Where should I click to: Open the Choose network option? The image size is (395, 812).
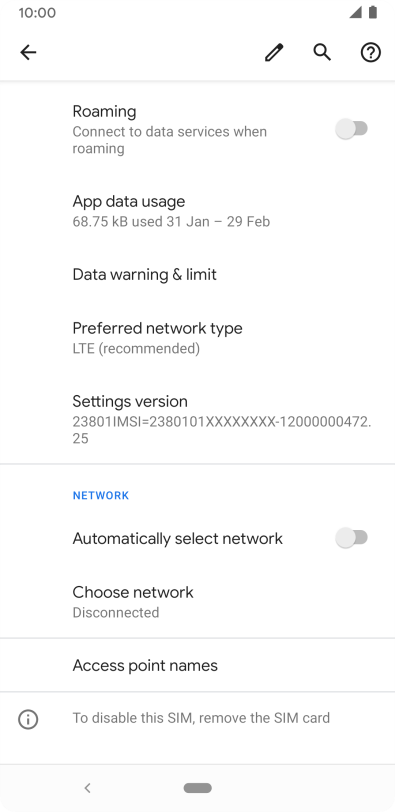pos(197,602)
